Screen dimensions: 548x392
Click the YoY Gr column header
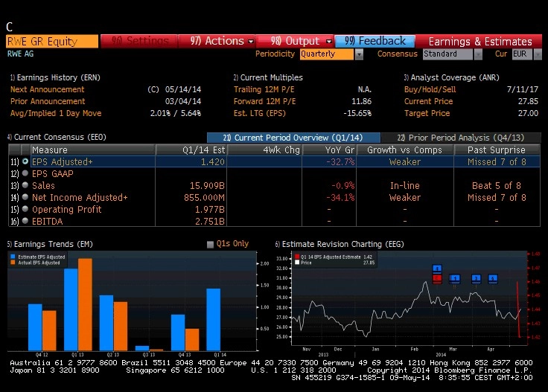tap(329, 150)
